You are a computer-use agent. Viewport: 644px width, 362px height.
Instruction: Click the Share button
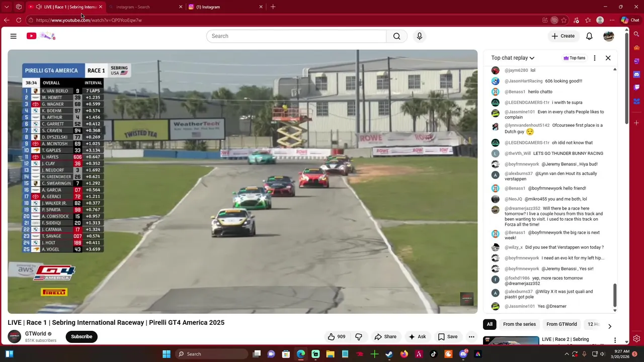385,337
